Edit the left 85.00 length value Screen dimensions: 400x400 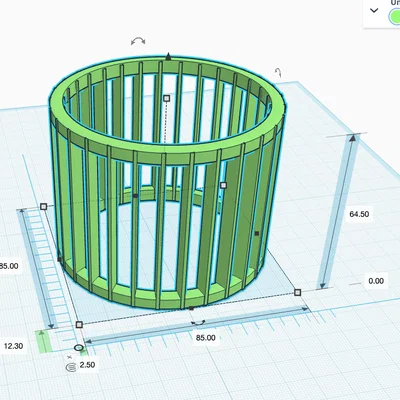point(9,266)
